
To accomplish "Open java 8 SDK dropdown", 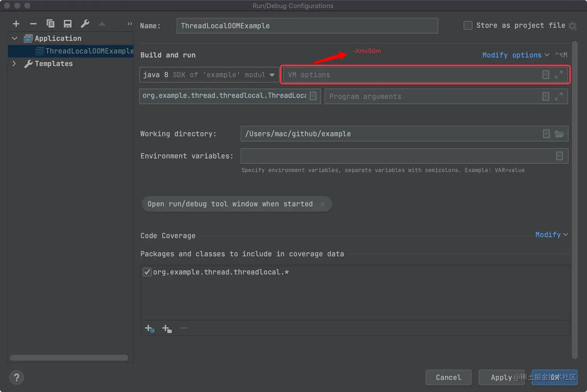I will pyautogui.click(x=209, y=75).
